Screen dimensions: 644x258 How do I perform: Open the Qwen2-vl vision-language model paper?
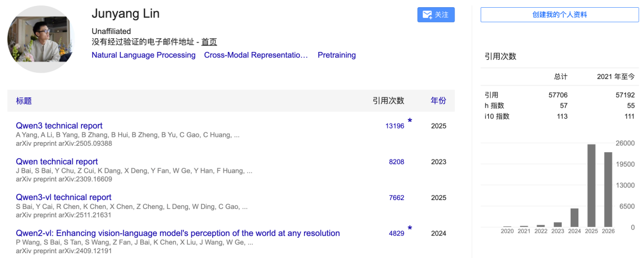click(x=178, y=234)
